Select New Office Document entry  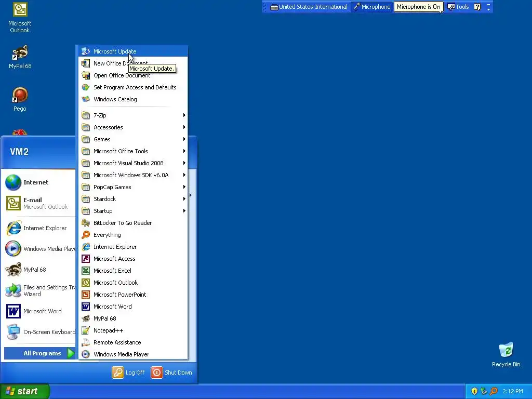(x=133, y=63)
